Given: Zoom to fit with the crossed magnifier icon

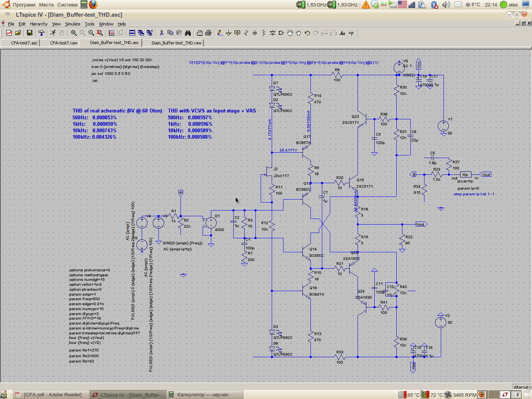Looking at the screenshot, I should coord(100,33).
